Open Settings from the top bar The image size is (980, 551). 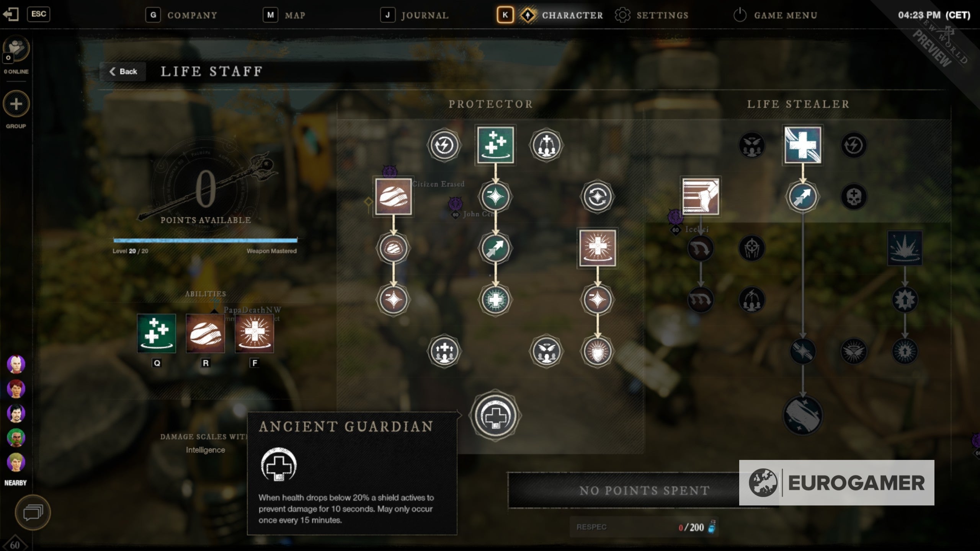tap(652, 15)
